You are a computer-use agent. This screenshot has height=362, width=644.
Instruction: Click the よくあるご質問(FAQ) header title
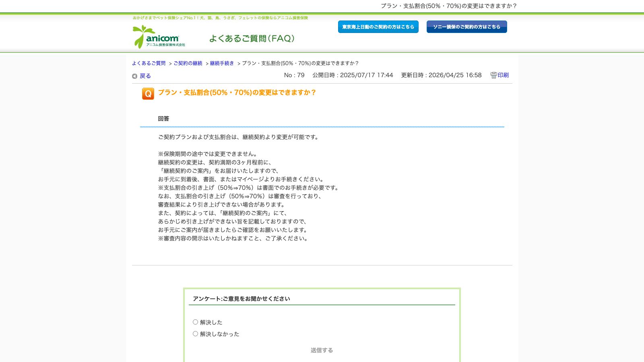(x=252, y=38)
